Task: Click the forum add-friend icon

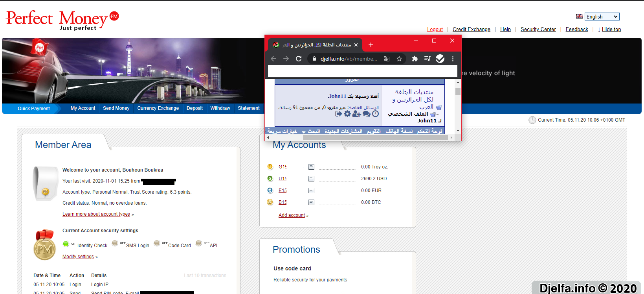Action: pos(357,114)
